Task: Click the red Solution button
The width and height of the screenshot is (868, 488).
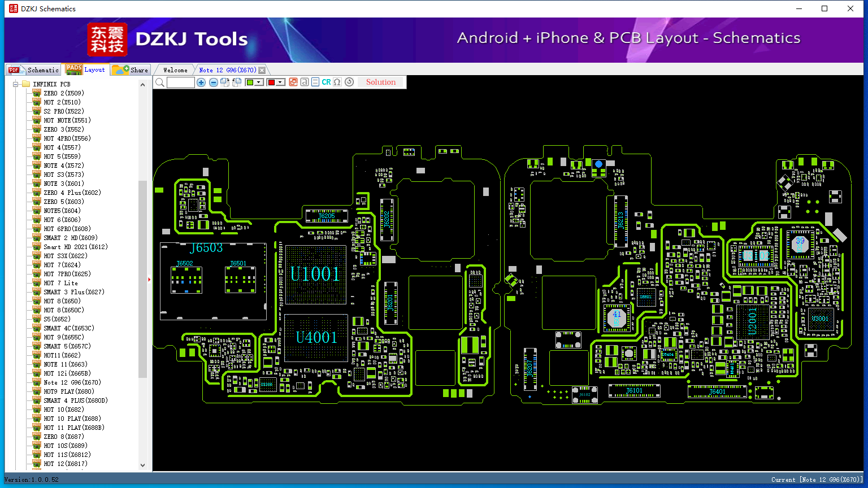Action: point(381,82)
